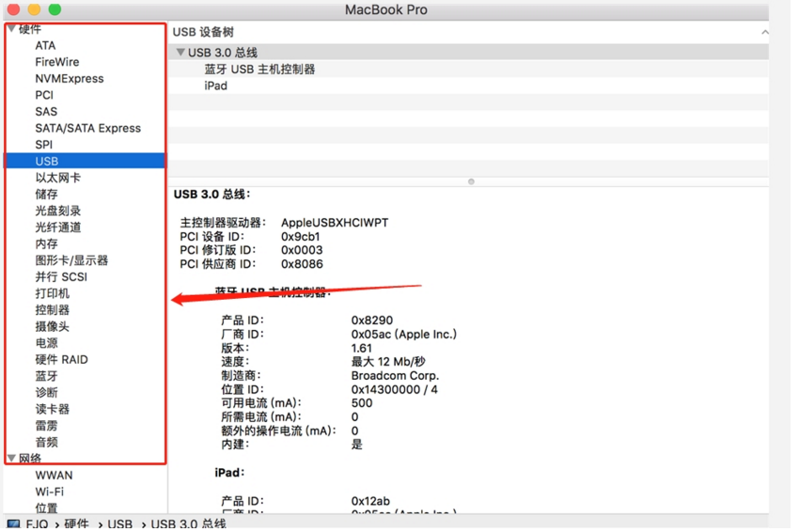Click 硬件 in the bottom path bar
The image size is (799, 532).
click(x=76, y=524)
